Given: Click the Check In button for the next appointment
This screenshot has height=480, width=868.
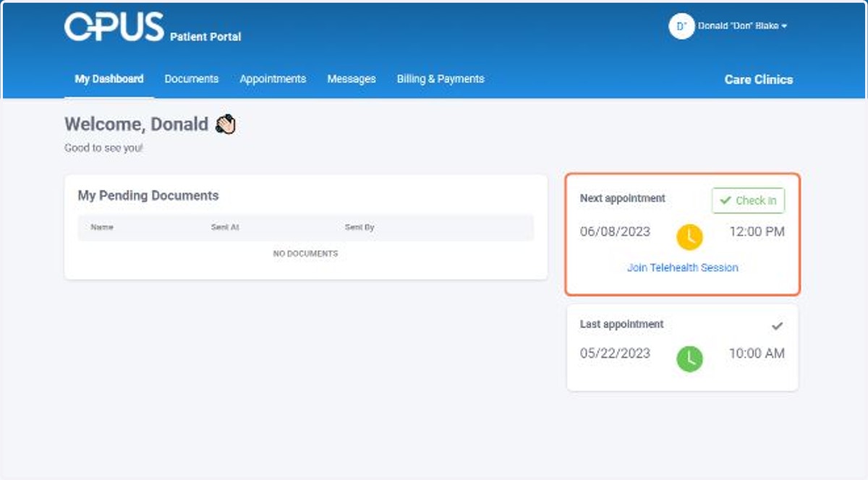Looking at the screenshot, I should click(x=748, y=201).
